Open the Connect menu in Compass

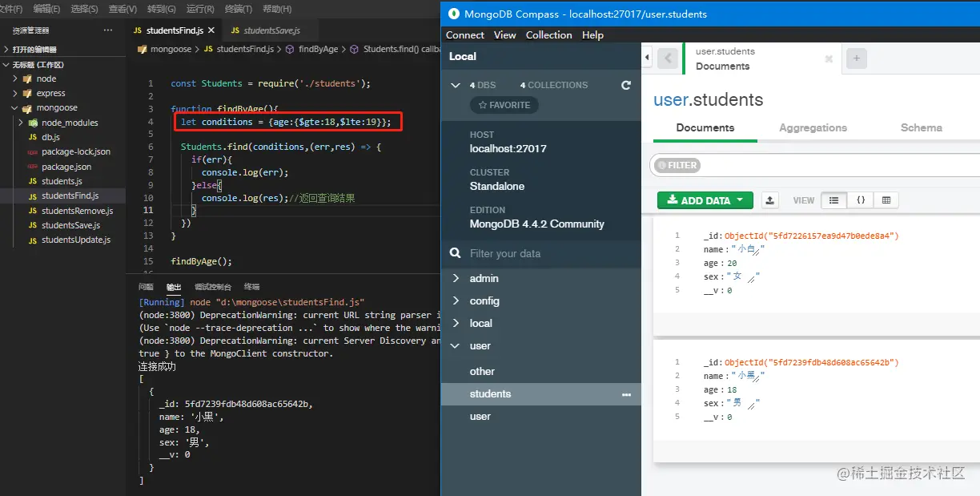coord(464,35)
